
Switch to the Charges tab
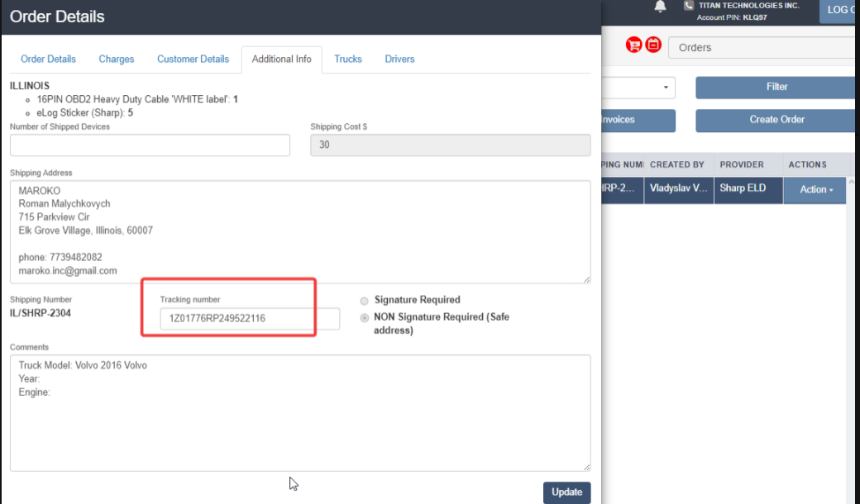coord(117,59)
